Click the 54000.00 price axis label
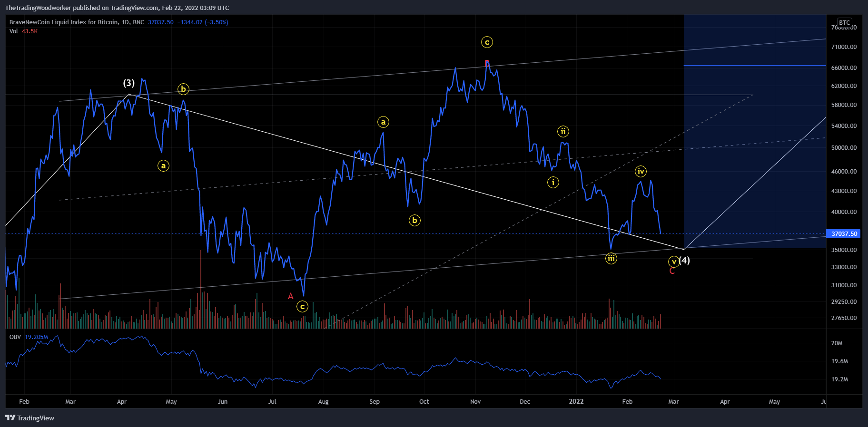This screenshot has width=868, height=427. (x=844, y=126)
